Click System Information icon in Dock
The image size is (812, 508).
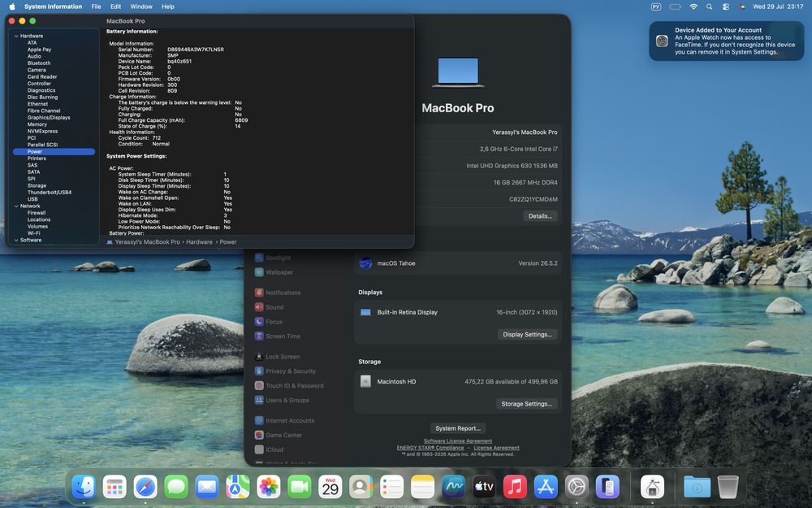coord(653,487)
